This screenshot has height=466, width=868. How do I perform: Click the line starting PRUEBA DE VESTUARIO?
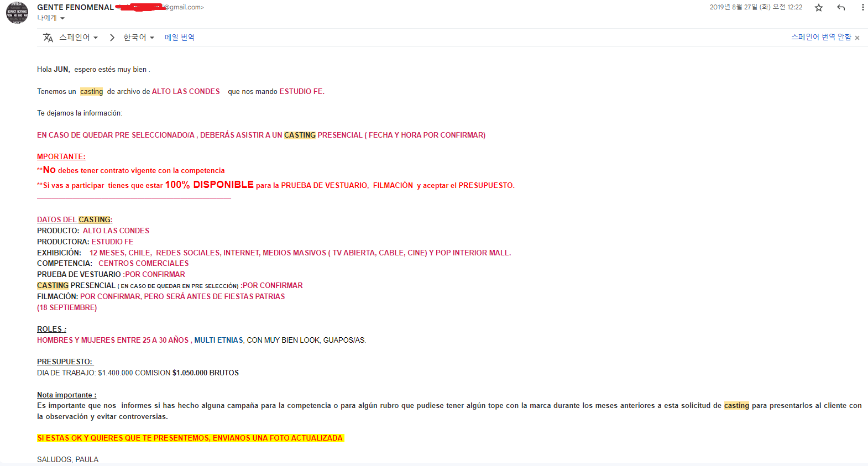(111, 275)
